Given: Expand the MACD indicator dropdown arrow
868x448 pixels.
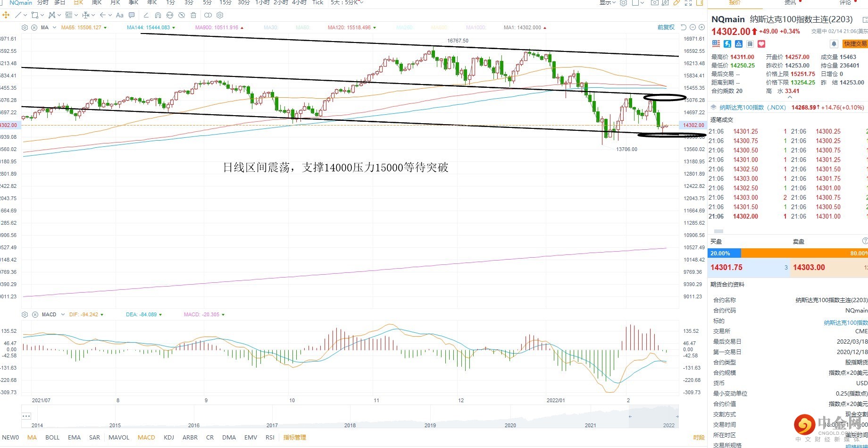Looking at the screenshot, I should click(63, 314).
